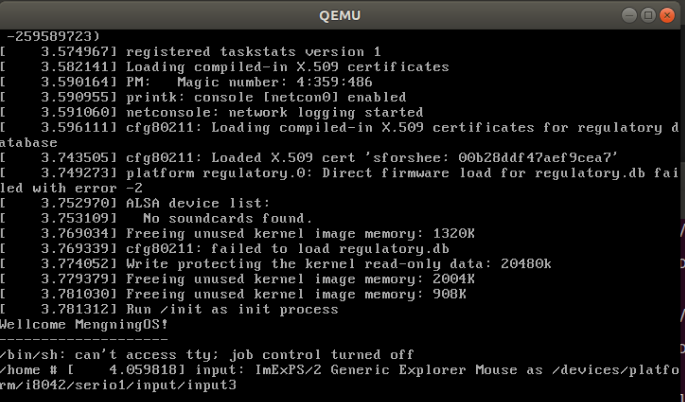Image resolution: width=685 pixels, height=402 pixels.
Task: Minimize the QEMU window
Action: coord(629,15)
